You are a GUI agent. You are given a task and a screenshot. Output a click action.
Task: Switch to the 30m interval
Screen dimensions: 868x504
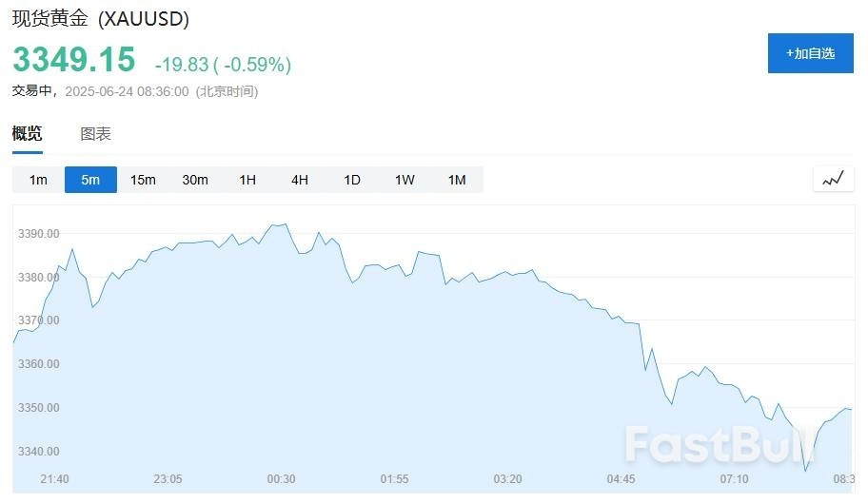point(195,180)
